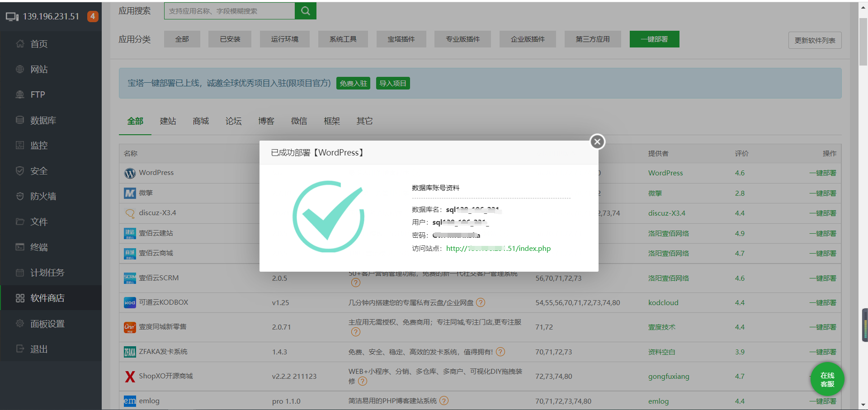Click the page vertical scrollbar thumb
This screenshot has width=868, height=410.
click(863, 42)
